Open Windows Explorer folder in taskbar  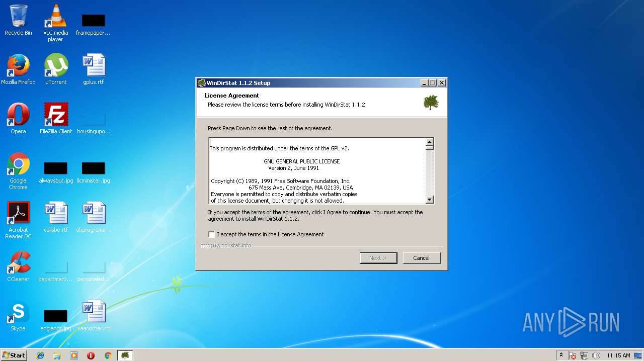[x=57, y=355]
